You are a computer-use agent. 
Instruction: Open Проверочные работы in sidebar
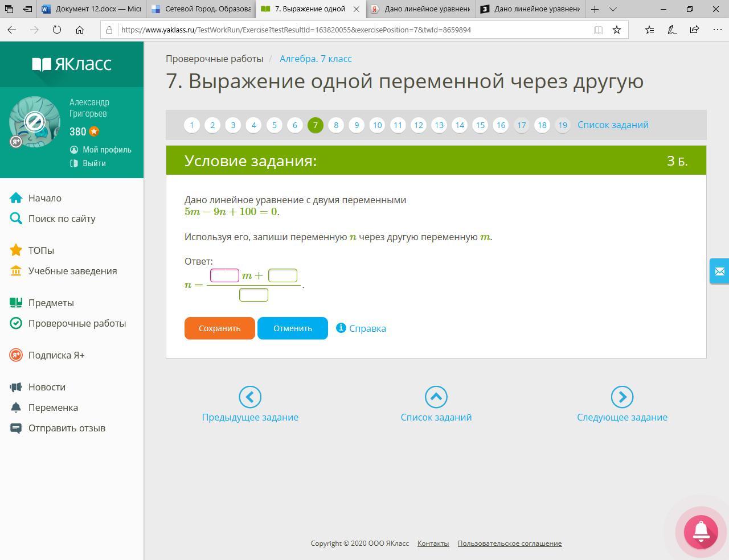[x=77, y=323]
